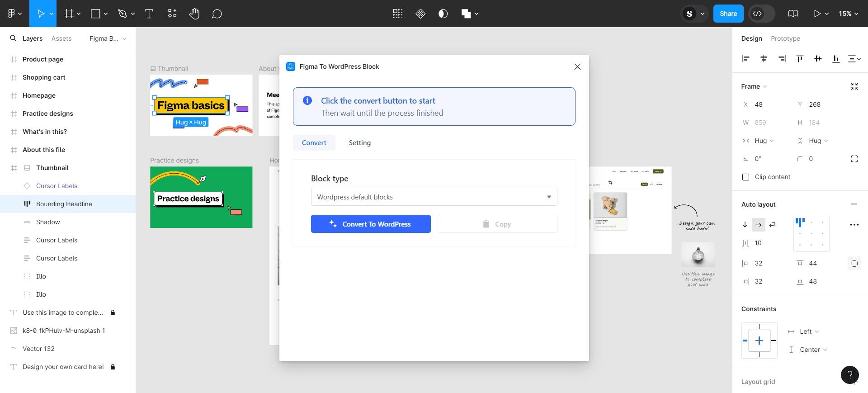Open the Figma main menu
This screenshot has height=393, width=868.
tap(14, 14)
